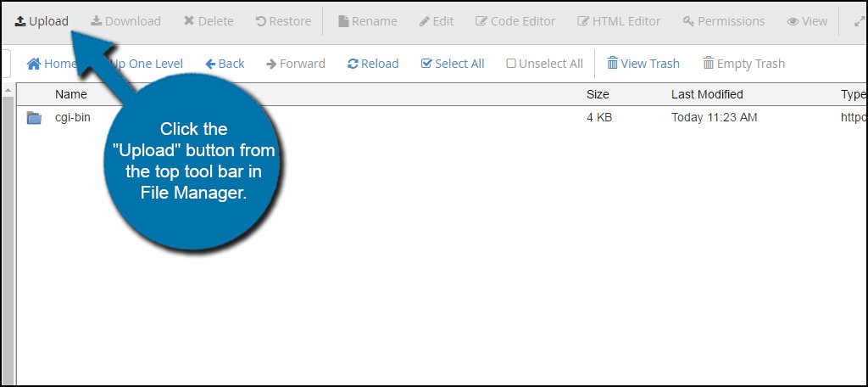This screenshot has width=868, height=387.
Task: Click the Upload button in the toolbar
Action: coord(42,21)
